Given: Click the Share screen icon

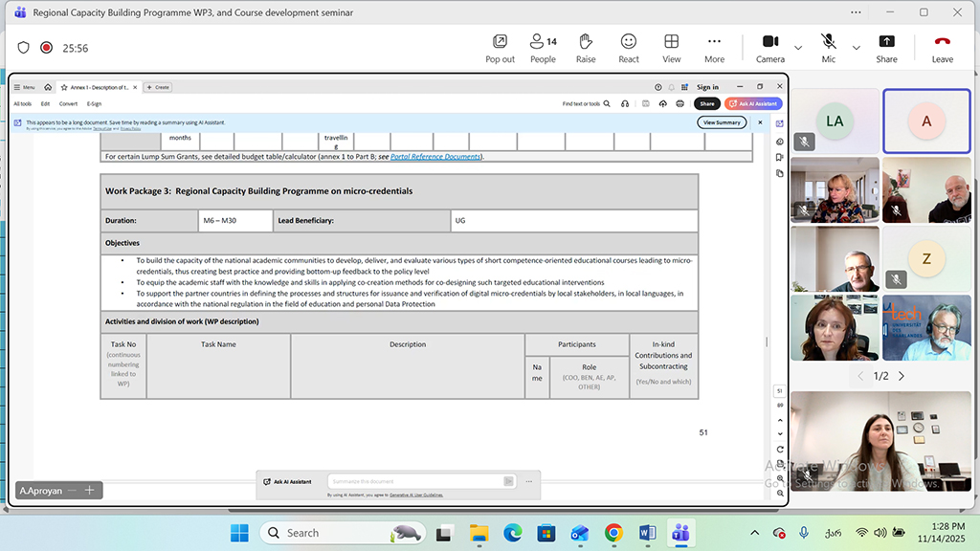Looking at the screenshot, I should [x=886, y=48].
